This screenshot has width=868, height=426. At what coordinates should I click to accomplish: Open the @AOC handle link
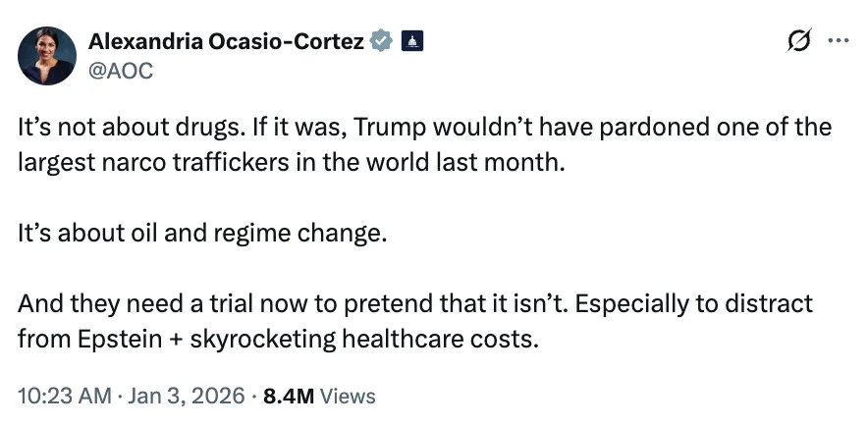pyautogui.click(x=121, y=72)
